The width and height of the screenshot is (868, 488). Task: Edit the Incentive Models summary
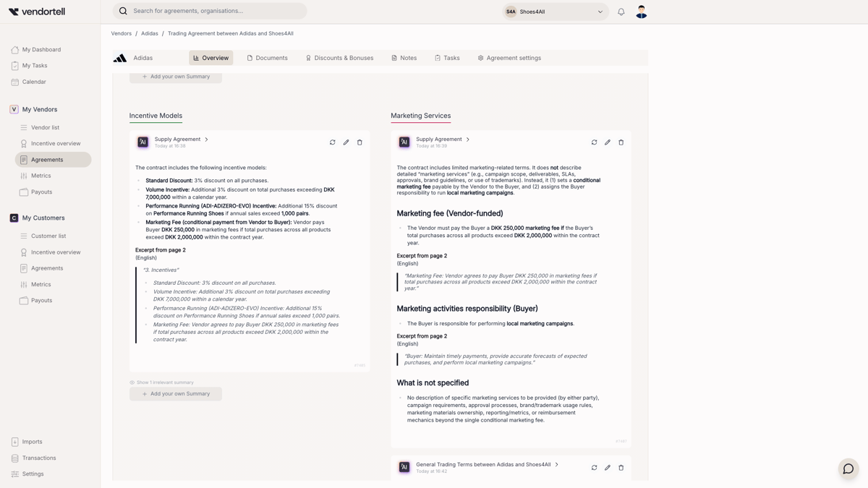[x=346, y=142]
